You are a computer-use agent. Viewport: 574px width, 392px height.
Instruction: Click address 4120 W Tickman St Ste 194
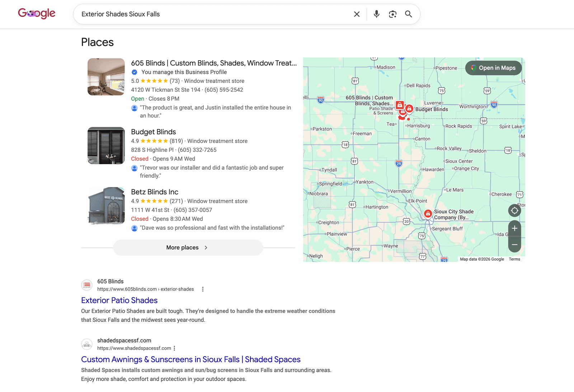tap(165, 90)
